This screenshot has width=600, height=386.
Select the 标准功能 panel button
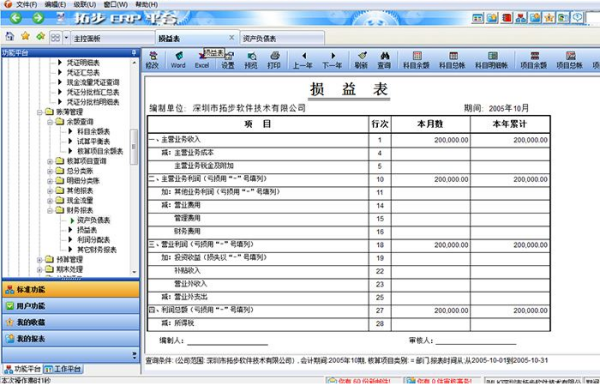(x=71, y=290)
